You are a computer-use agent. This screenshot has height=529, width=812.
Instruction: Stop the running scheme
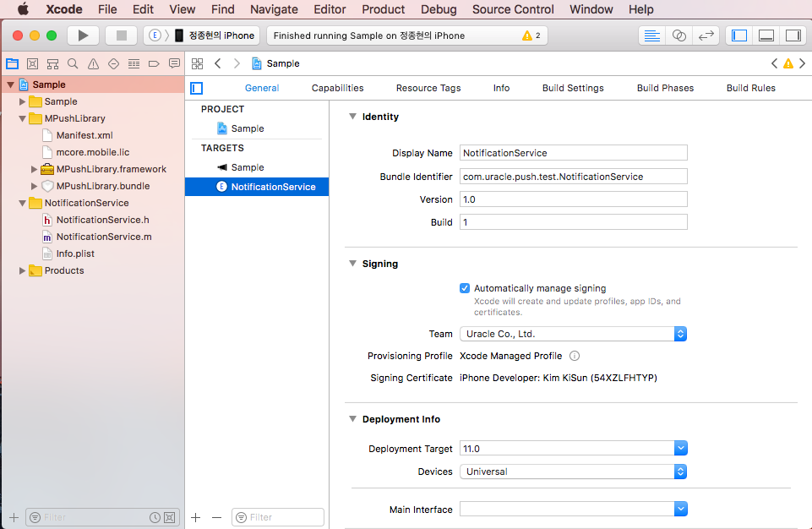[x=121, y=35]
